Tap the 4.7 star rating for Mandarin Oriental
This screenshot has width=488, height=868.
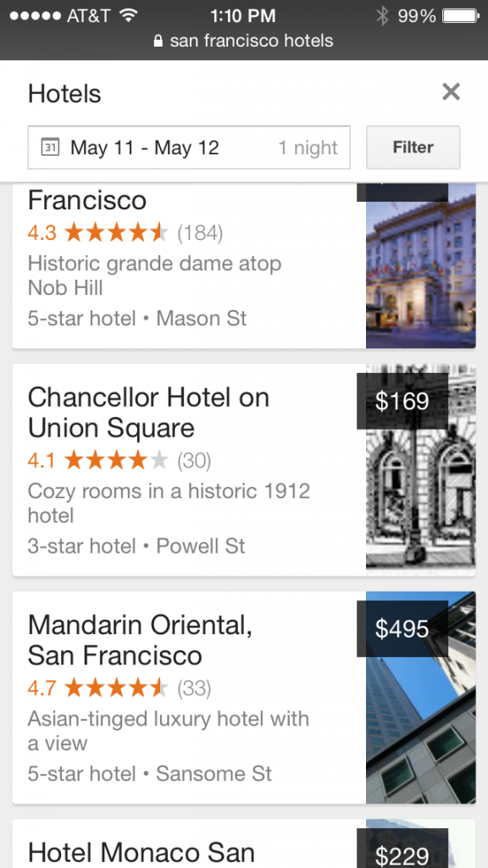(119, 688)
